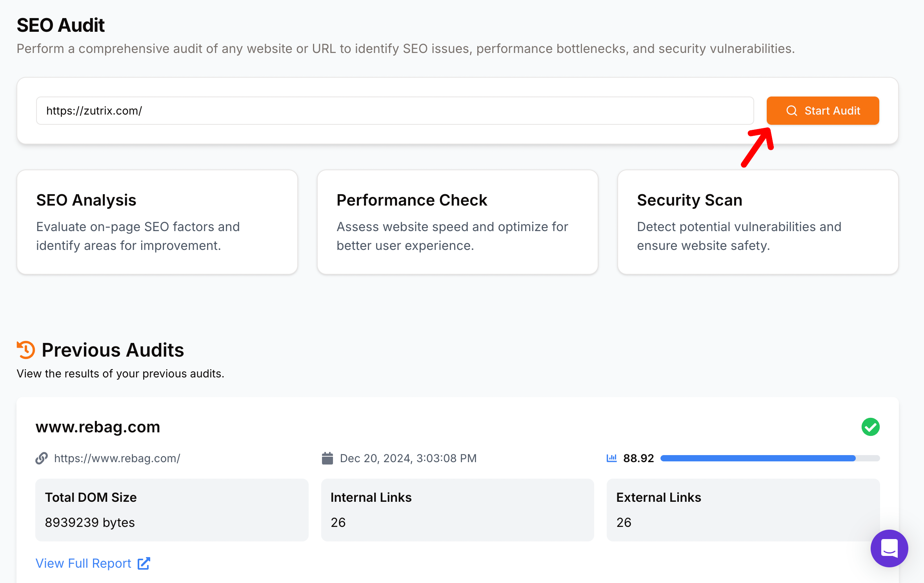Click the External Links label
Screen dimensions: 924x583
click(658, 497)
